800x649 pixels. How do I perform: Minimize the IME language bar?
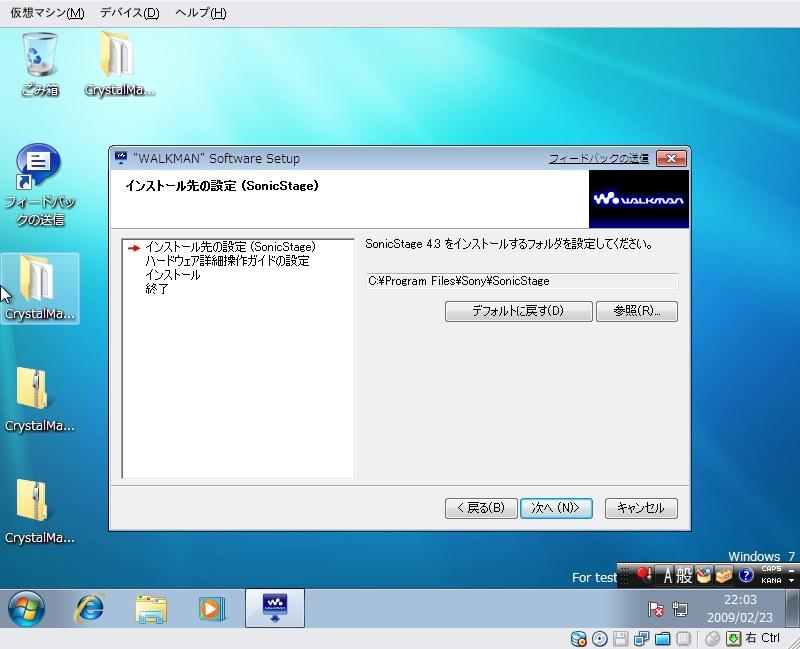pos(792,569)
